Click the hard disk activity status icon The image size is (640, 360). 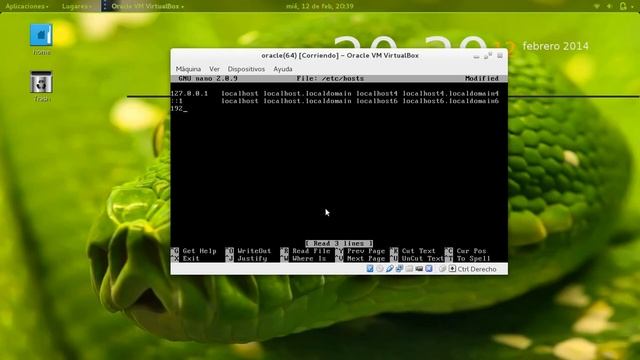click(x=370, y=269)
